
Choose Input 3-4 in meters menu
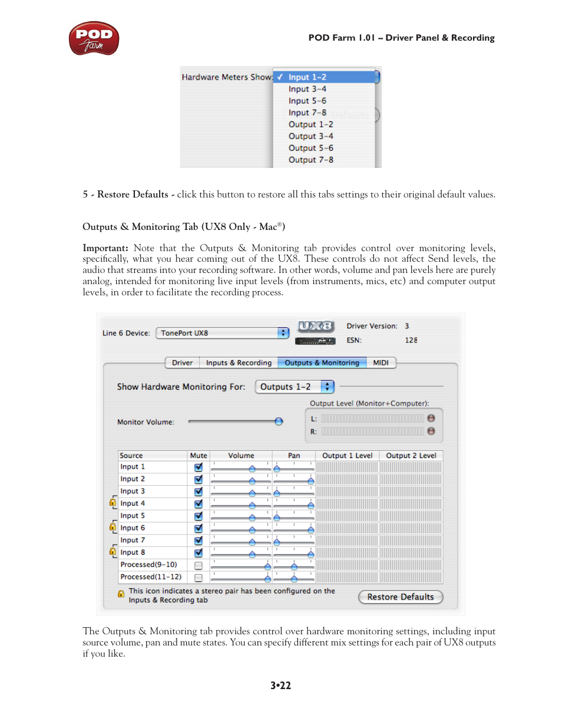click(324, 89)
